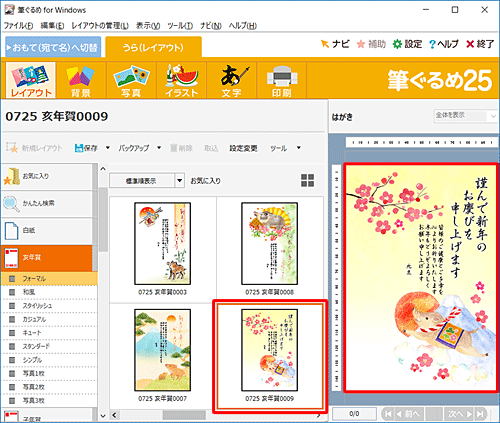This screenshot has height=423, width=500.
Task: Select the スタンダード subcategory
Action: pos(49,346)
